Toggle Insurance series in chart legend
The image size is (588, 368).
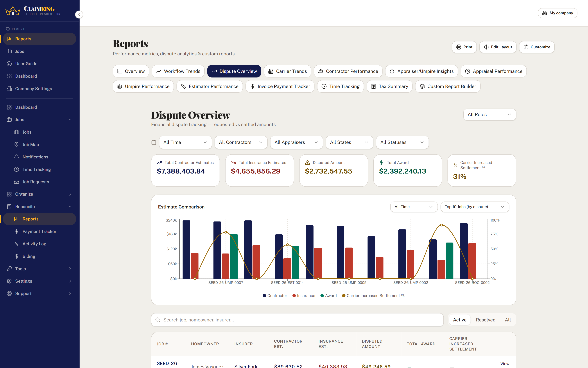(x=304, y=296)
